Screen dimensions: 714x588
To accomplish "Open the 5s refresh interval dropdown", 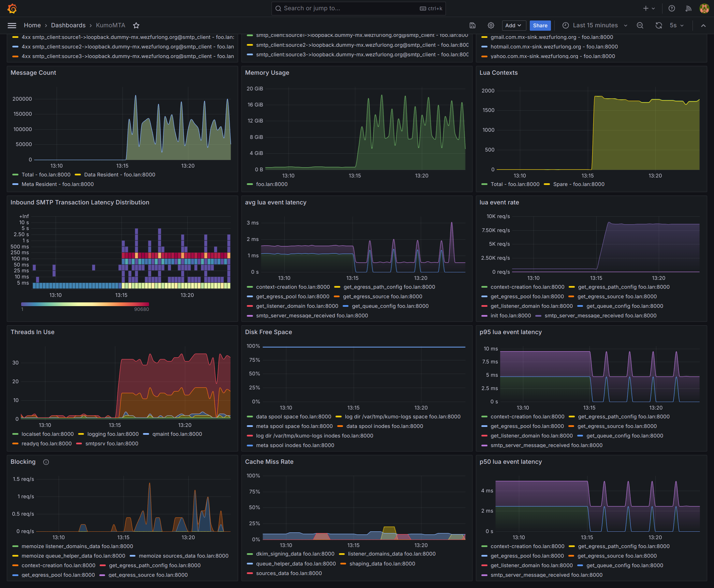I will (x=676, y=26).
